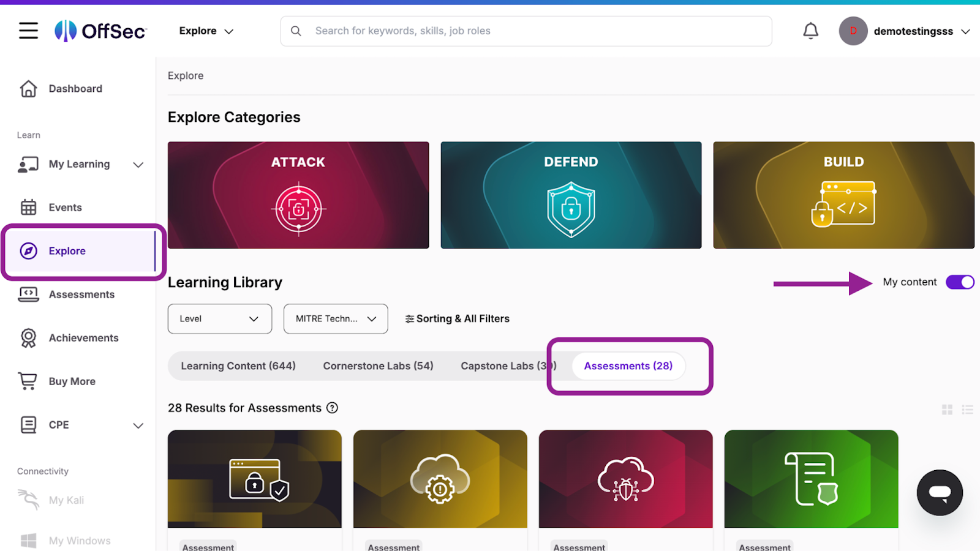Click the help icon beside results count
980x551 pixels.
[x=332, y=408]
